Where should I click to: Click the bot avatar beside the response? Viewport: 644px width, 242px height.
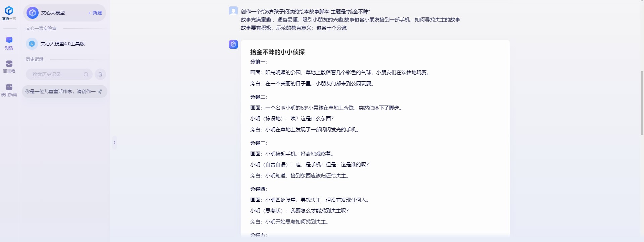233,44
